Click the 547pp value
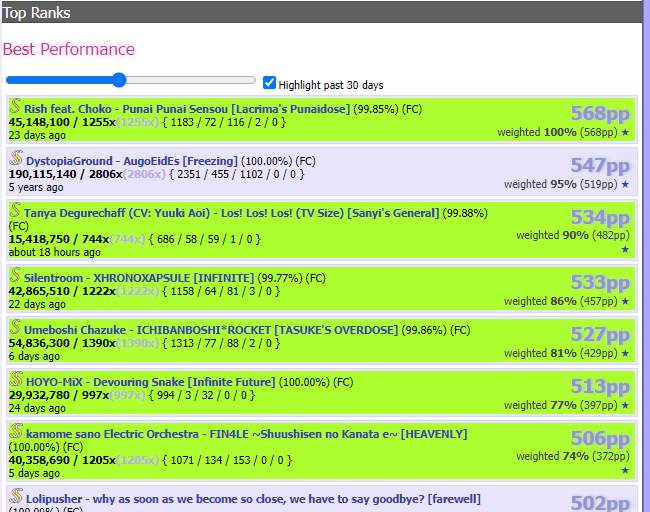 (x=600, y=165)
